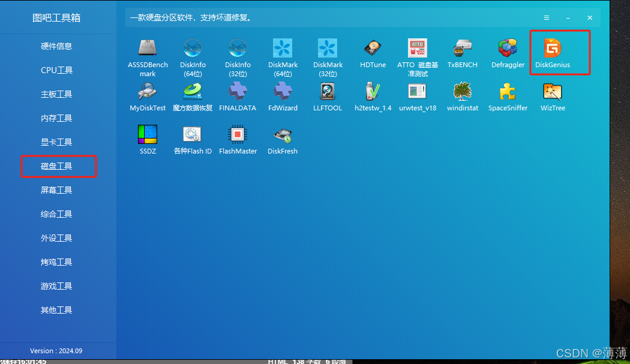Screen dimensions: 630x364
Task: Launch HDTune hard disk tool
Action: (373, 53)
